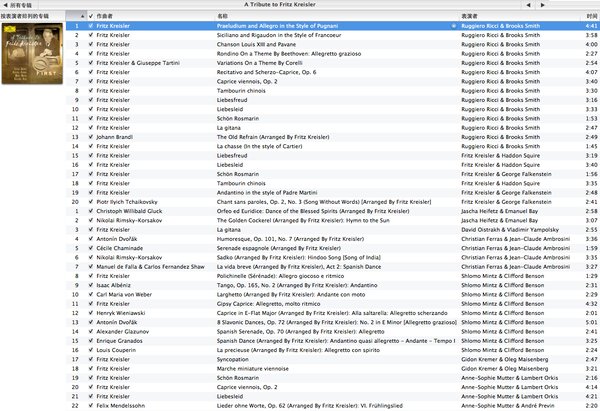Click the checkmark column header

[91, 16]
